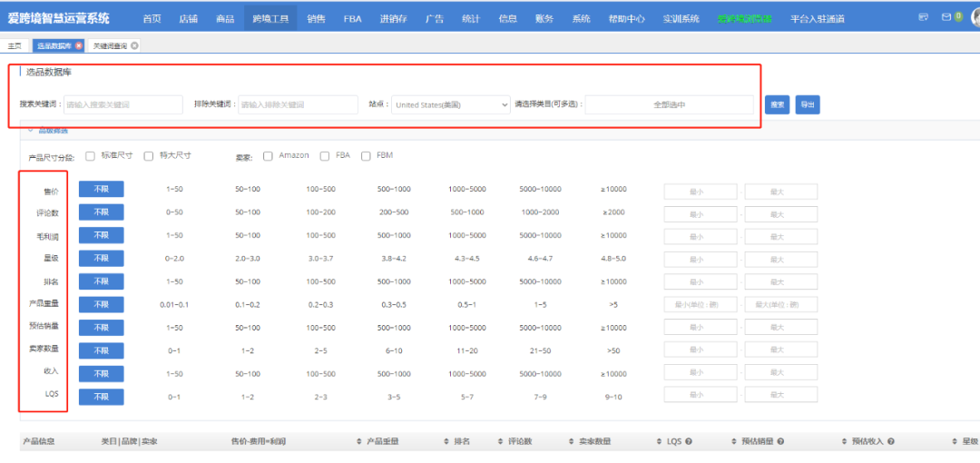980x463 pixels.
Task: Click the 最小(单位:磅) weight input
Action: [x=701, y=305]
